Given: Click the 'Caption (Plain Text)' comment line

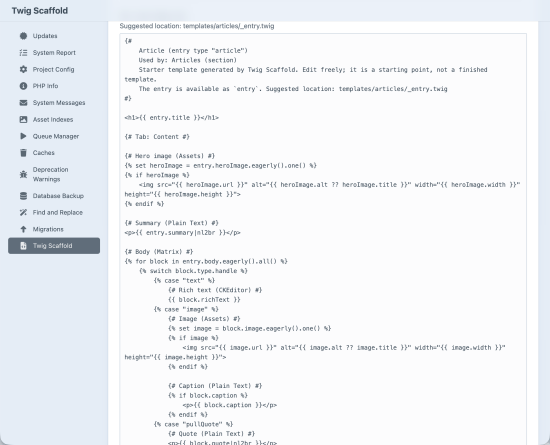Looking at the screenshot, I should tap(215, 386).
